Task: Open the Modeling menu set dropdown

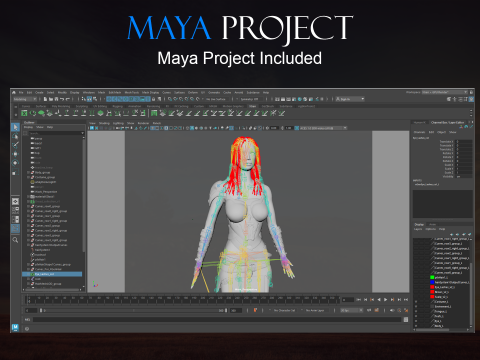Action: coord(25,99)
